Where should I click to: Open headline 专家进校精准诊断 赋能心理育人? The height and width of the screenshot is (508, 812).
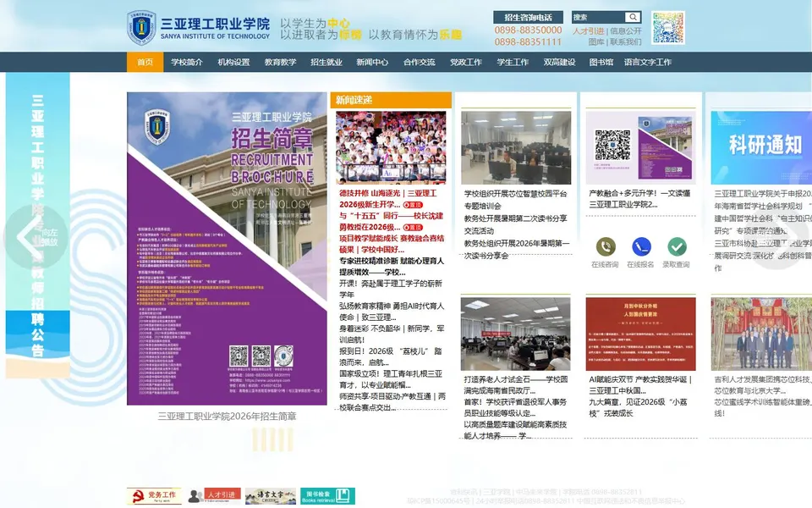[x=392, y=267]
